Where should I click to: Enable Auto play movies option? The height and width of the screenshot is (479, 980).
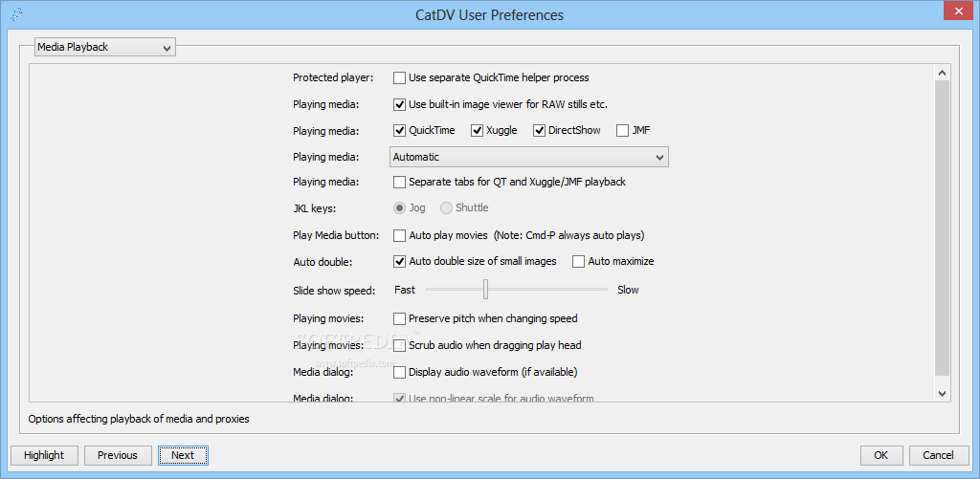399,236
